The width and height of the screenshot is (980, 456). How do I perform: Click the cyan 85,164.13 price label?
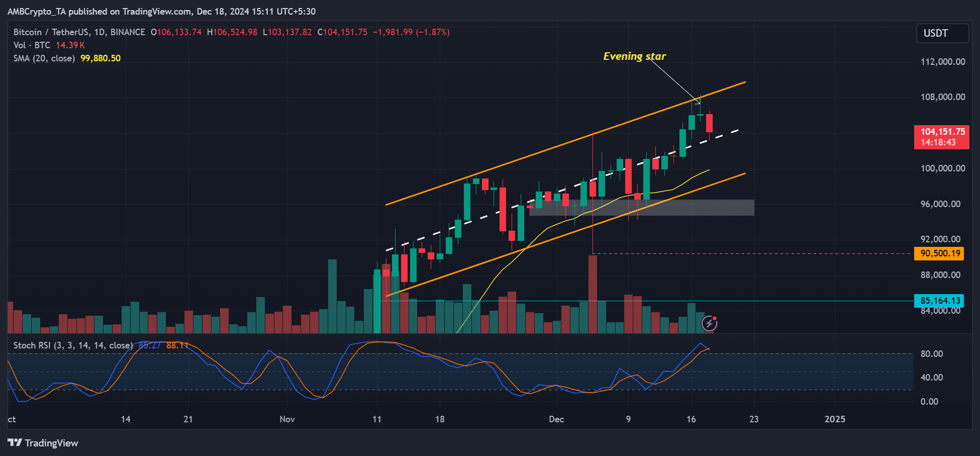(x=939, y=301)
